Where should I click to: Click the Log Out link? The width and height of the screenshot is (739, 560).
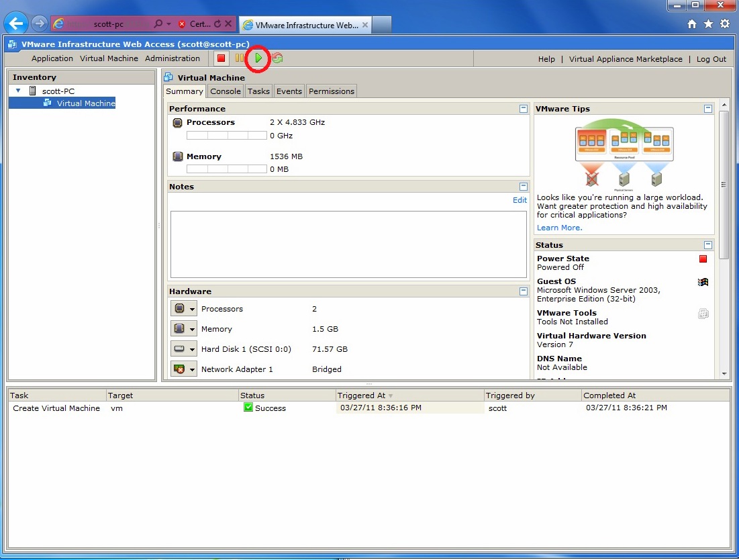pyautogui.click(x=711, y=59)
